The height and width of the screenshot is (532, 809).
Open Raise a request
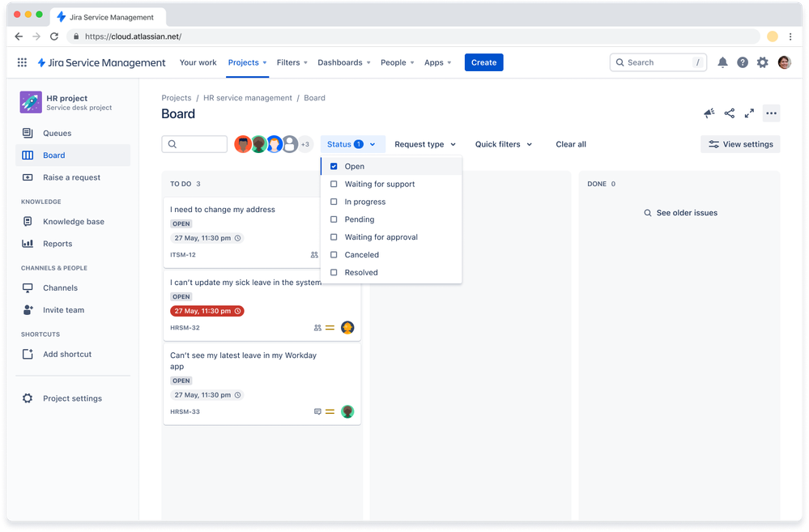[73, 177]
